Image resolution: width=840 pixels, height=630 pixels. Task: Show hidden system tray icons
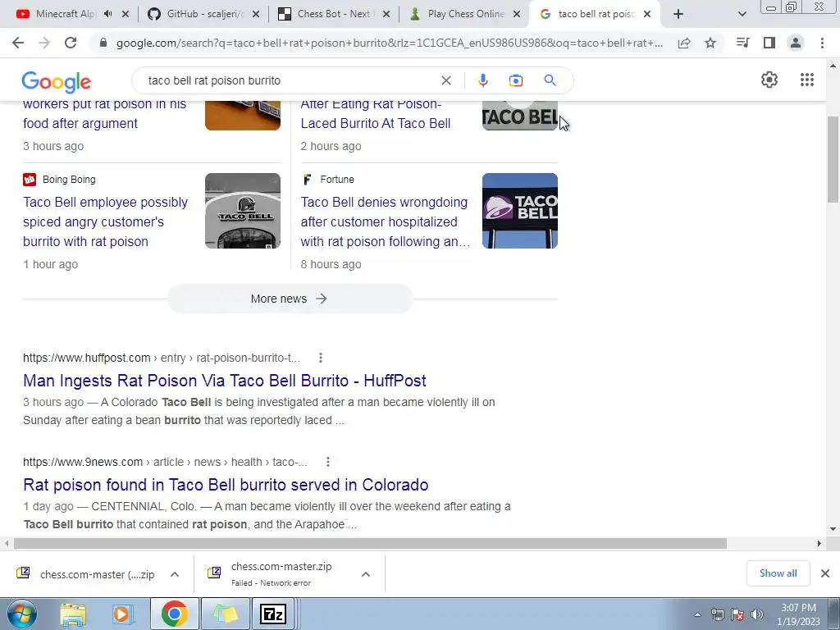click(697, 614)
